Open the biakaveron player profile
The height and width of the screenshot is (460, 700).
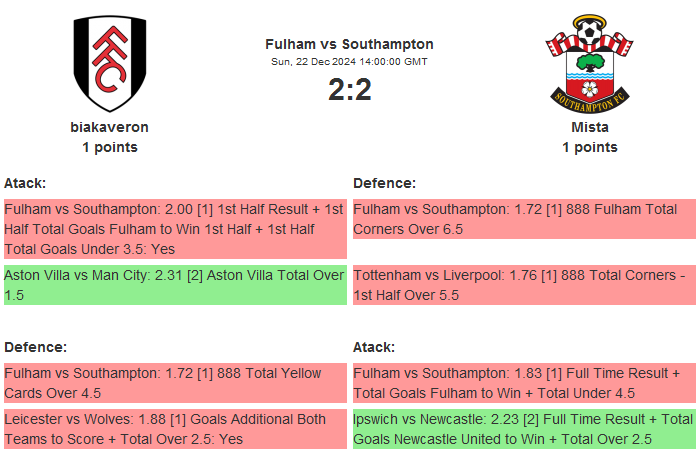click(109, 127)
